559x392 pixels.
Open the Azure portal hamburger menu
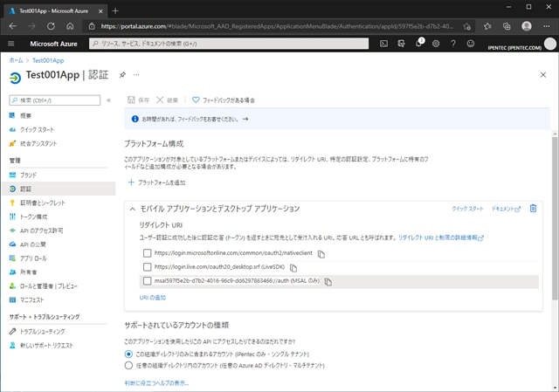pyautogui.click(x=11, y=44)
